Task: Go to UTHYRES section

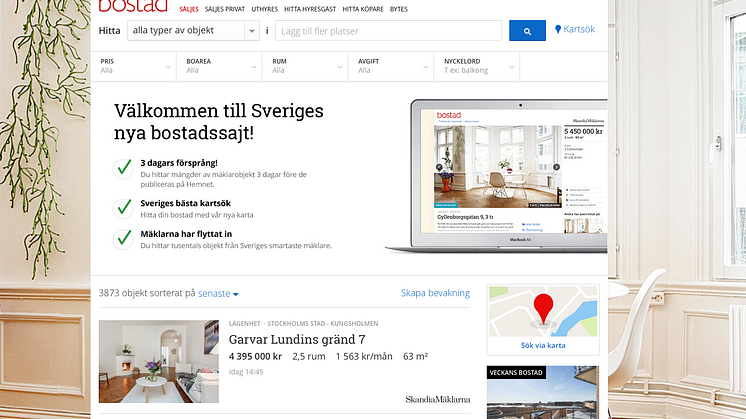Action: coord(265,9)
